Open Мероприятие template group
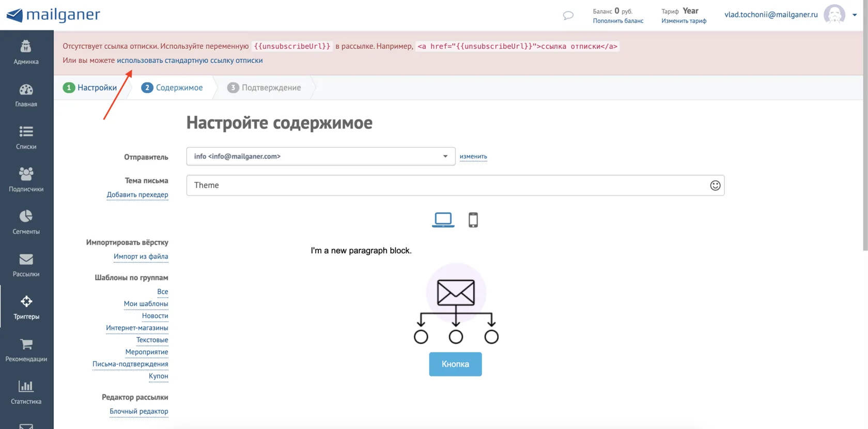868x429 pixels. [147, 352]
